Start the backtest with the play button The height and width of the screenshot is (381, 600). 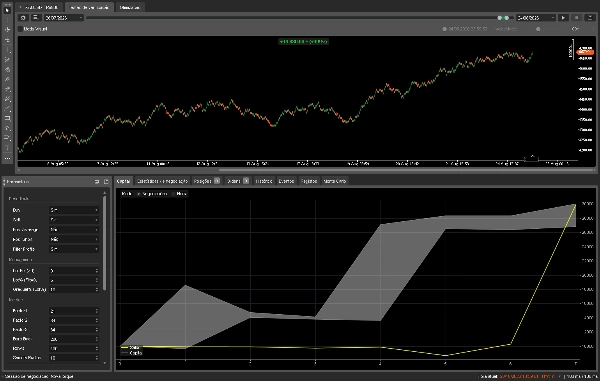tap(563, 18)
